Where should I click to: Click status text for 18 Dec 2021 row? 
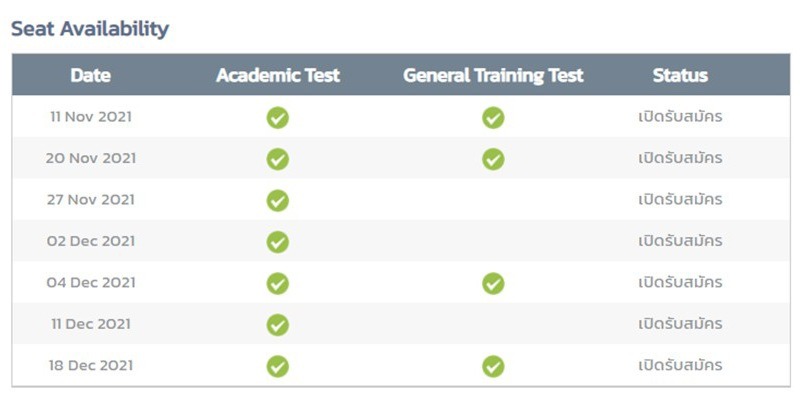click(x=680, y=365)
